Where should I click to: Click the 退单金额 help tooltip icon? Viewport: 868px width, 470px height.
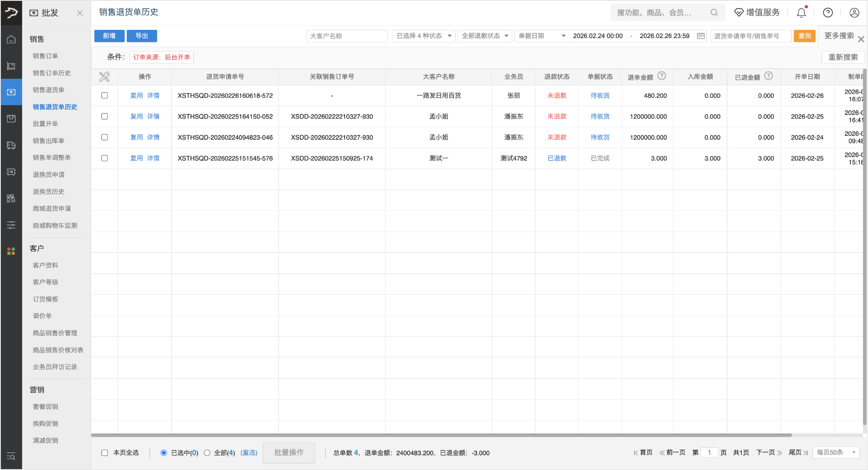tap(661, 76)
